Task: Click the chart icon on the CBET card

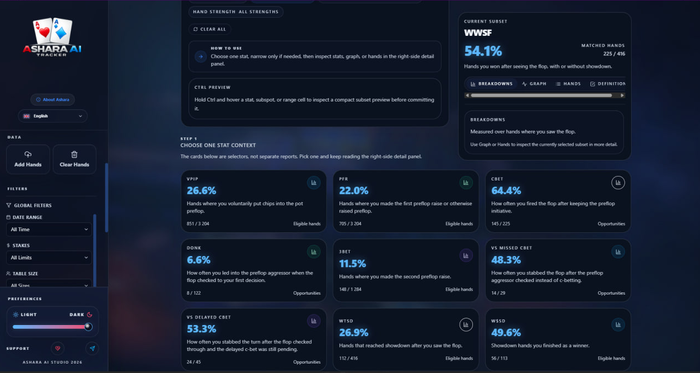Action: click(x=618, y=182)
